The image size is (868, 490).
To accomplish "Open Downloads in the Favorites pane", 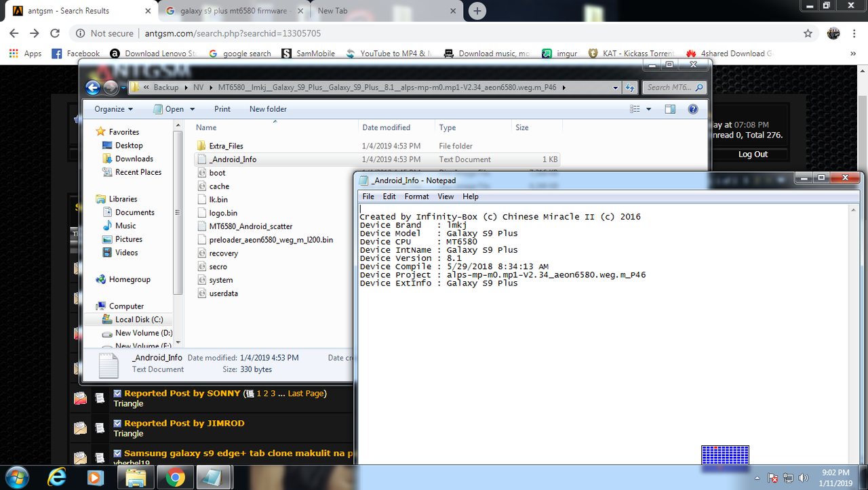I will [134, 159].
